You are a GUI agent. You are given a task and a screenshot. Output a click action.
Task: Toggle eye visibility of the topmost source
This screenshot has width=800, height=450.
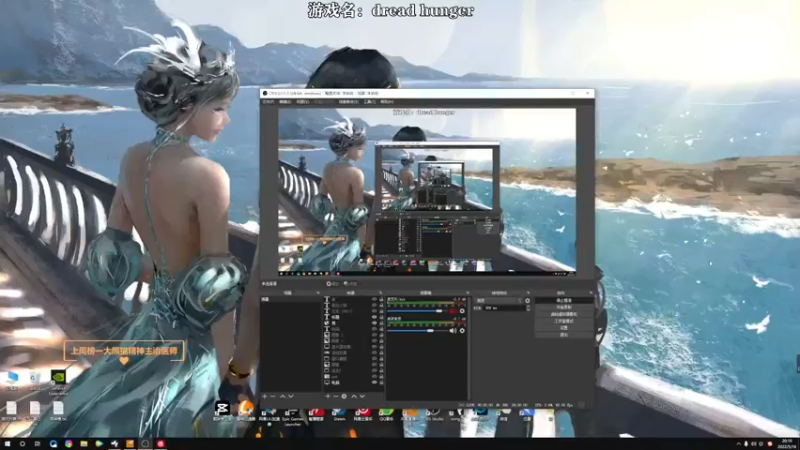(x=374, y=299)
